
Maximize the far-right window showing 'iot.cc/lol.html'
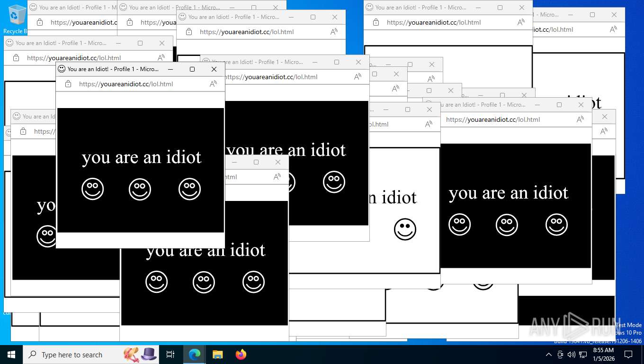click(592, 15)
